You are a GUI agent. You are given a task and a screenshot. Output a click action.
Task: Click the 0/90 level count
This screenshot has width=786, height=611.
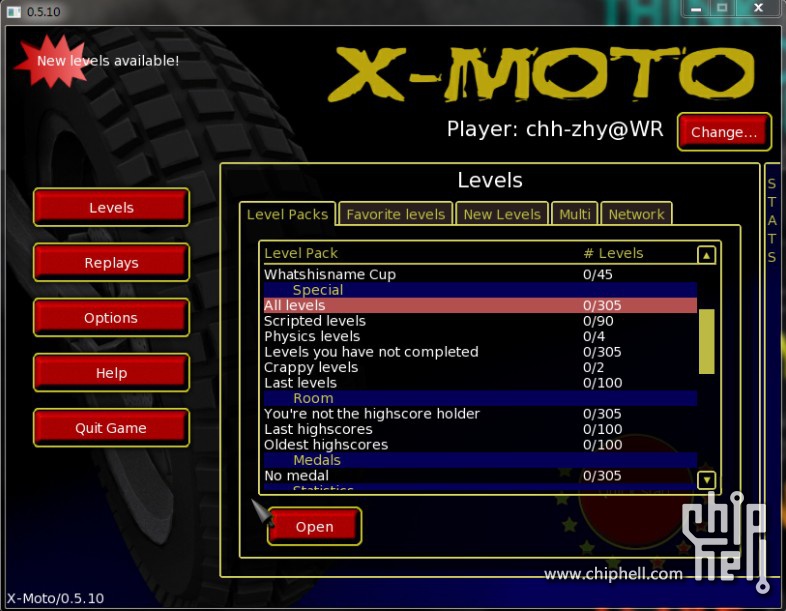pos(598,321)
